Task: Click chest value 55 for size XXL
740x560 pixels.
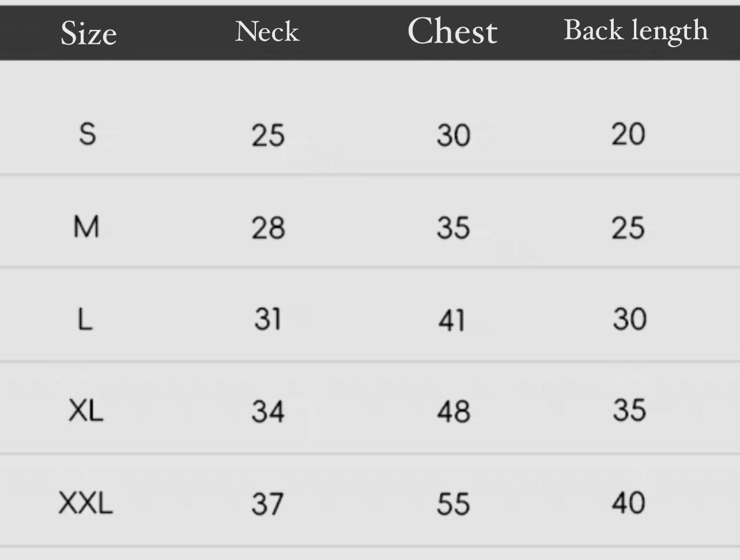Action: 454,504
